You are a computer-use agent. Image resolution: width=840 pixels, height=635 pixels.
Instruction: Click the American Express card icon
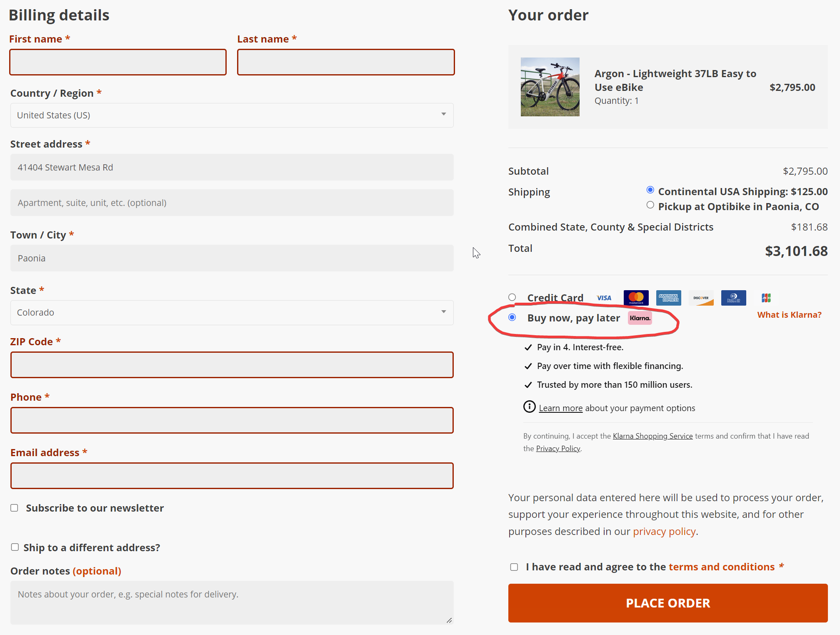tap(668, 298)
